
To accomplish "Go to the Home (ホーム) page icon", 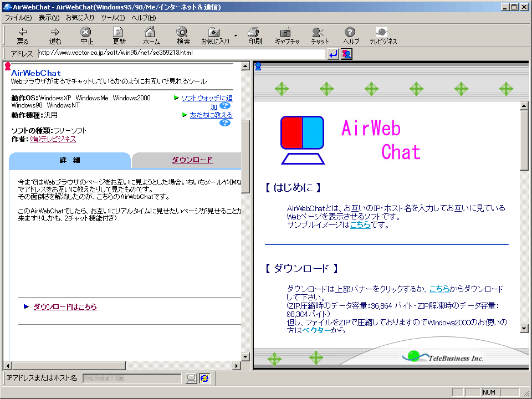I will point(151,36).
